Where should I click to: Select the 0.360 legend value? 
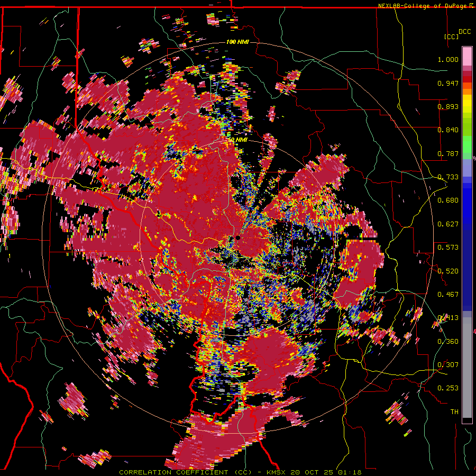click(448, 342)
